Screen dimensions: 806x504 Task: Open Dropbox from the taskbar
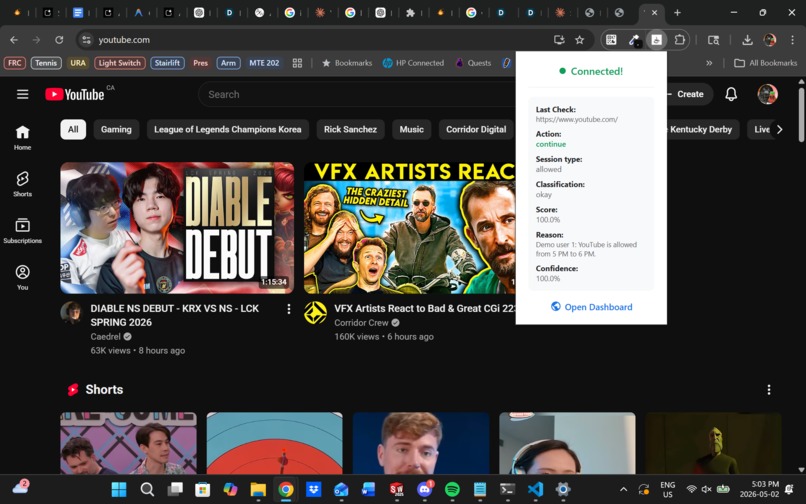point(313,489)
